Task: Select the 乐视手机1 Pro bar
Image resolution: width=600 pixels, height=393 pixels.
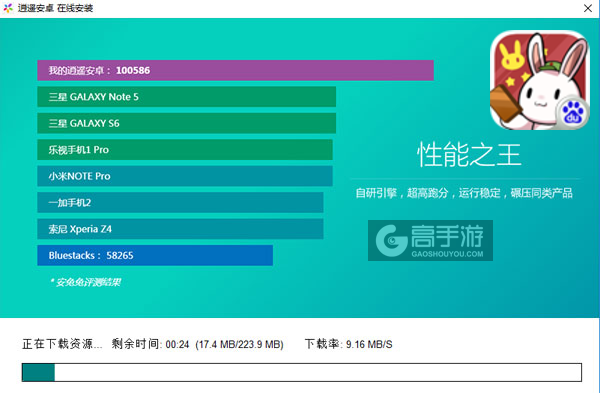Action: 185,150
